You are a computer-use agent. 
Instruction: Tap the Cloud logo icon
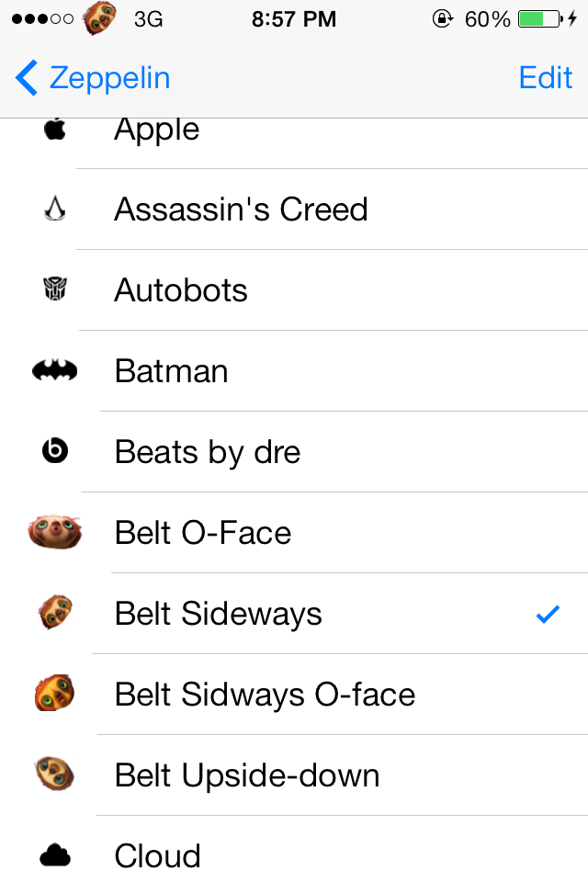coord(54,855)
